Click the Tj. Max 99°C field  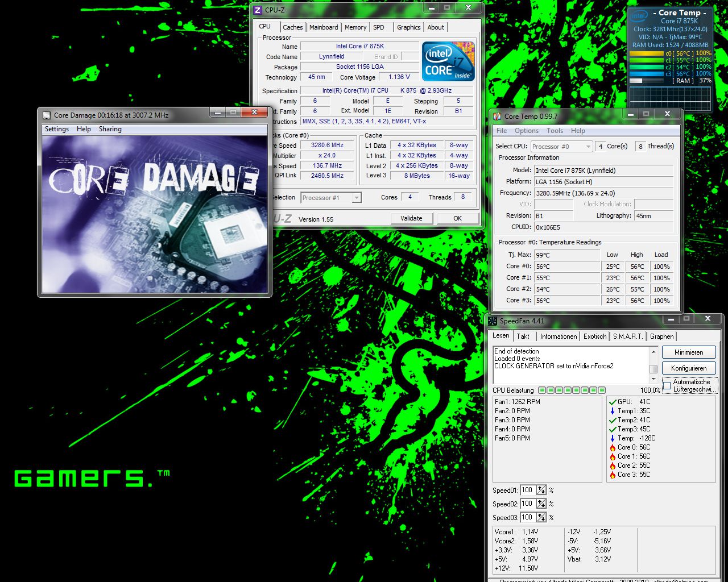tap(567, 255)
